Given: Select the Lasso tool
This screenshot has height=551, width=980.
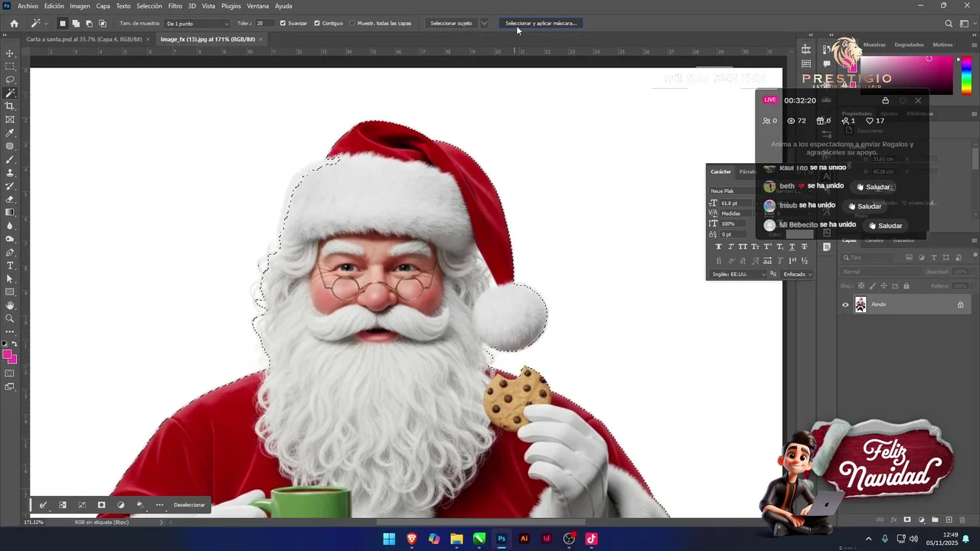Looking at the screenshot, I should [10, 80].
